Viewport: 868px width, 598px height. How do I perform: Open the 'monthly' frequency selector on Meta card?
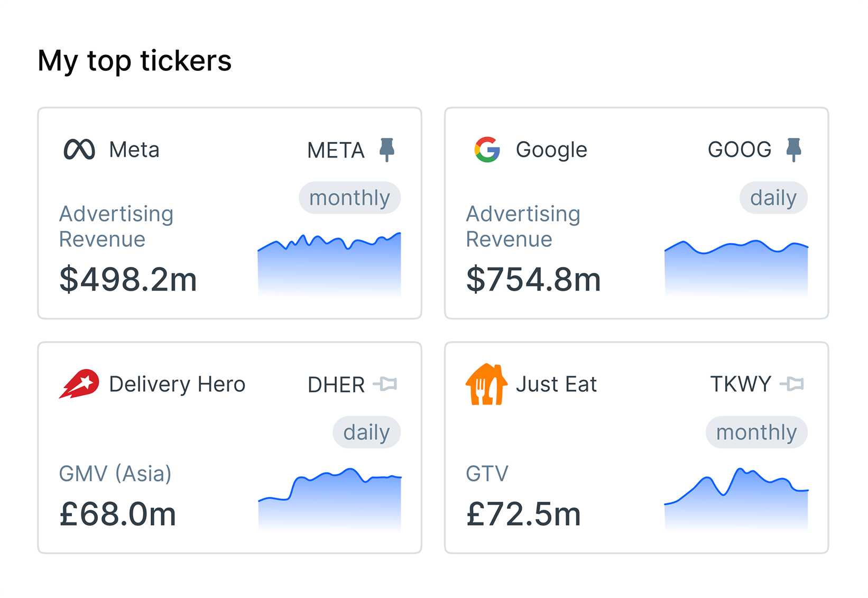pyautogui.click(x=349, y=197)
